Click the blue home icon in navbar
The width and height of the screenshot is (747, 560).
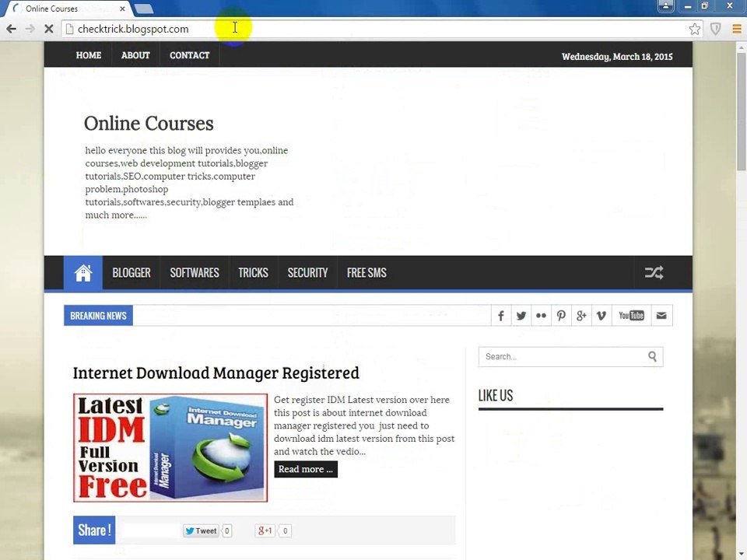[83, 273]
